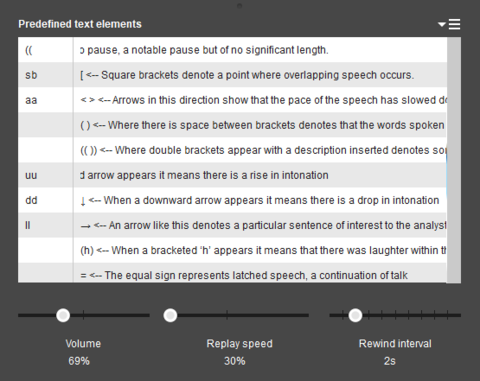Click the Predefined text elements panel title
The height and width of the screenshot is (381, 480).
80,24
